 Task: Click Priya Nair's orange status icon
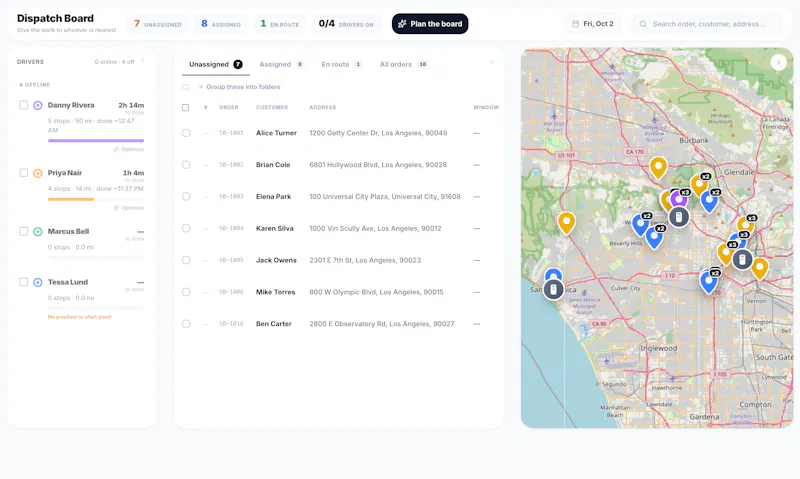[38, 173]
